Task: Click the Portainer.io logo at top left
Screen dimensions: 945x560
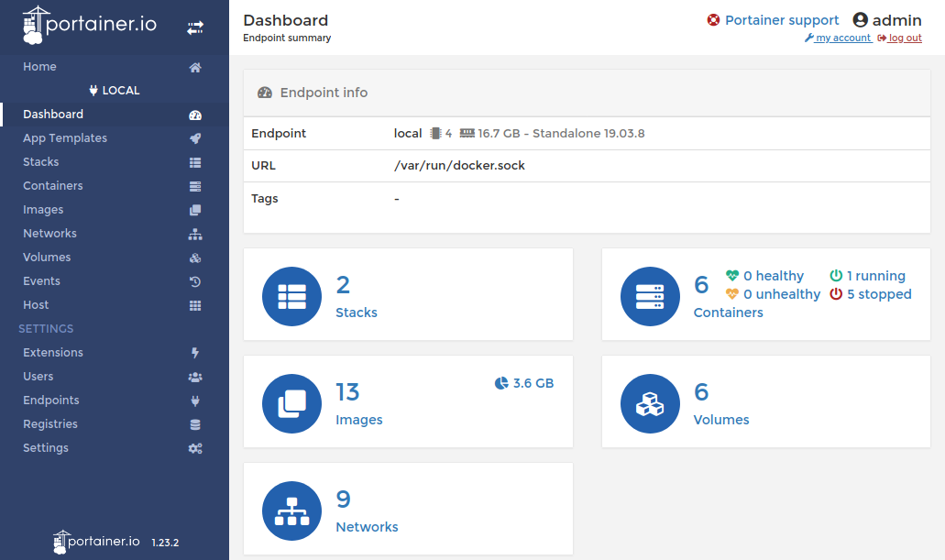Action: 90,26
